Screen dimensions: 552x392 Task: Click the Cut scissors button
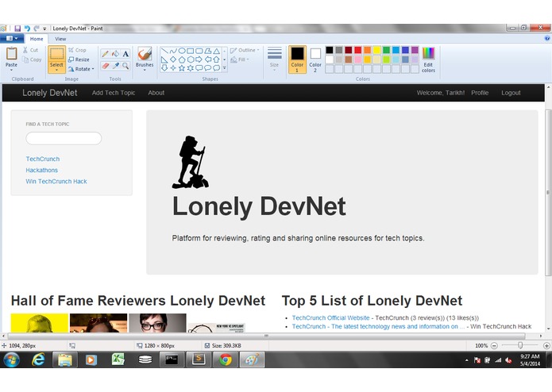point(30,50)
